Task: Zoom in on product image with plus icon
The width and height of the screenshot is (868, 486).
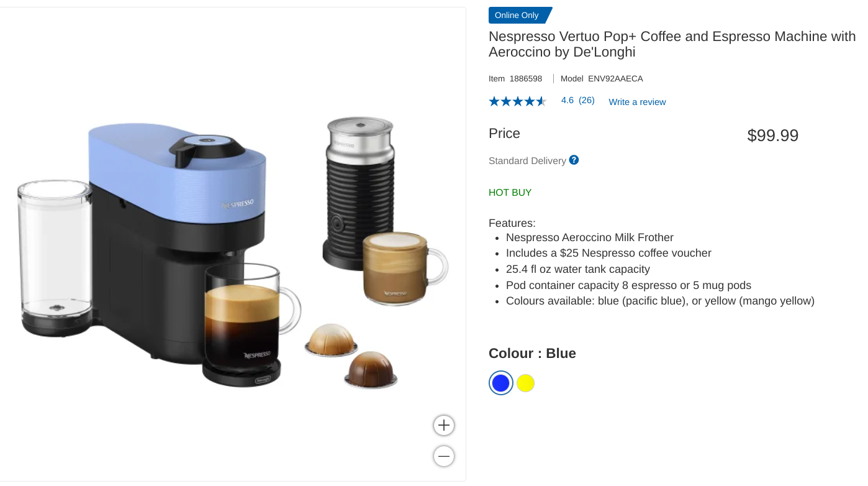Action: [444, 425]
